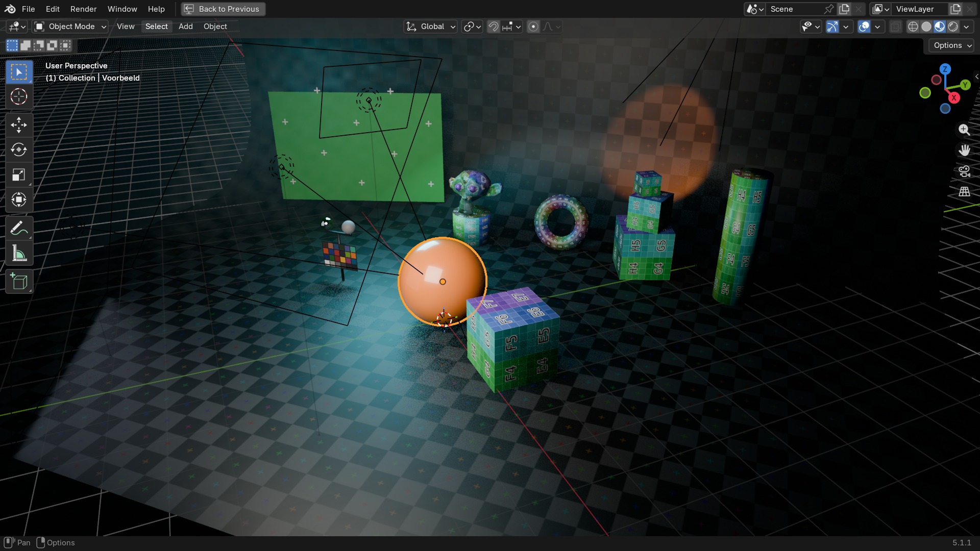Image resolution: width=980 pixels, height=551 pixels.
Task: Toggle proportional editing
Action: tap(533, 27)
